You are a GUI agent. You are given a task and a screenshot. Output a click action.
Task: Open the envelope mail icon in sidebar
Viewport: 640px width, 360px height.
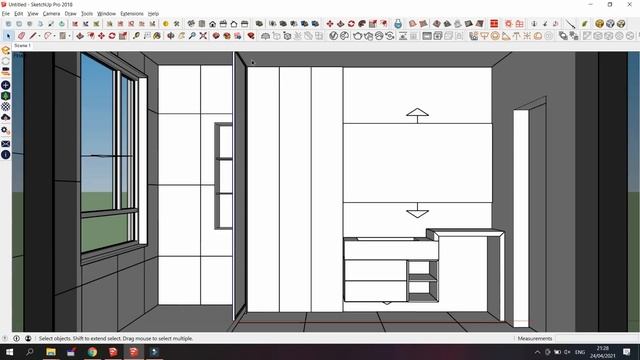[6, 144]
